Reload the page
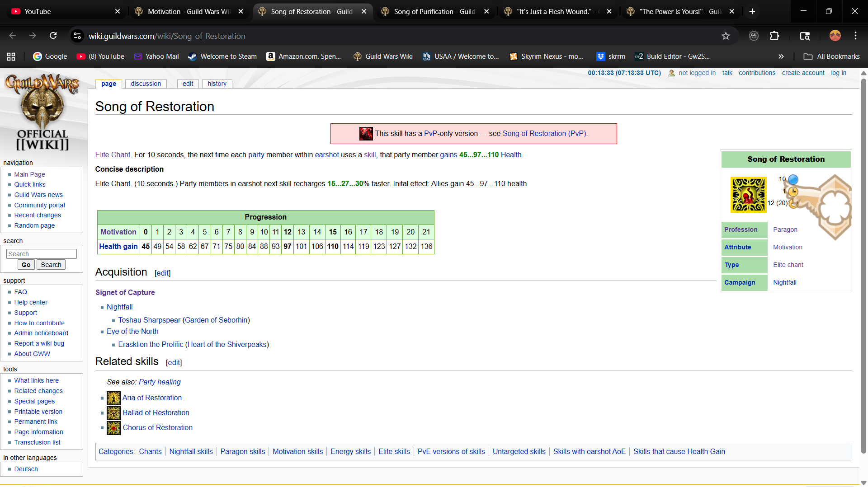 53,36
